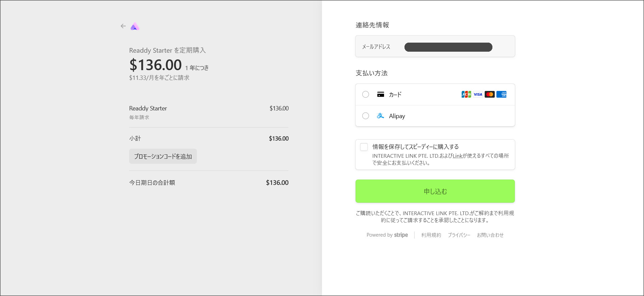
Task: Click the Visa card brand icon
Action: tap(478, 94)
